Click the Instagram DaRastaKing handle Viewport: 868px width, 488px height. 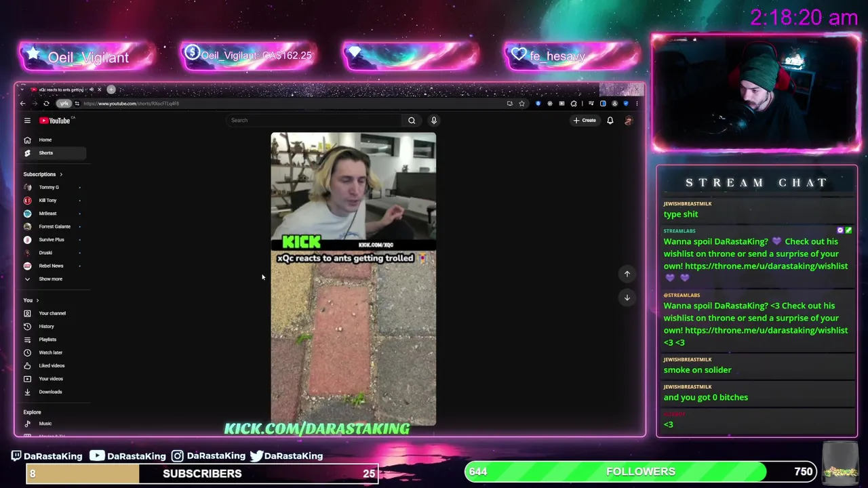(208, 456)
